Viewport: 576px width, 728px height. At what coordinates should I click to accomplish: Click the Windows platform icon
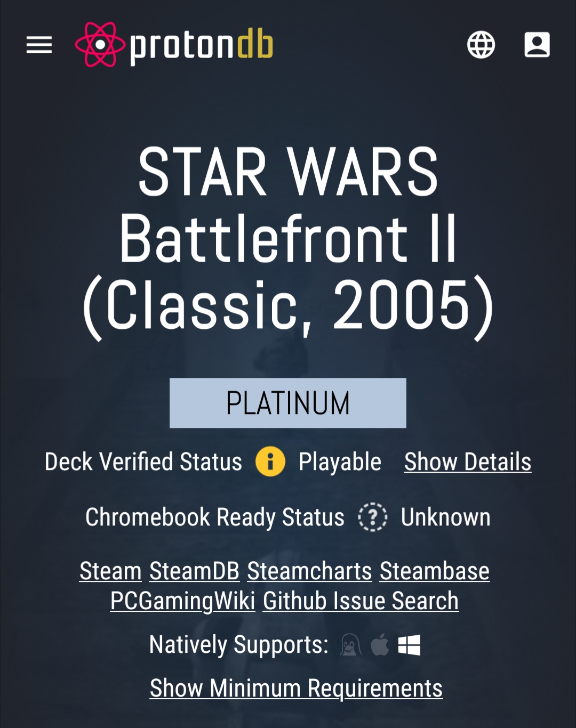click(x=409, y=645)
